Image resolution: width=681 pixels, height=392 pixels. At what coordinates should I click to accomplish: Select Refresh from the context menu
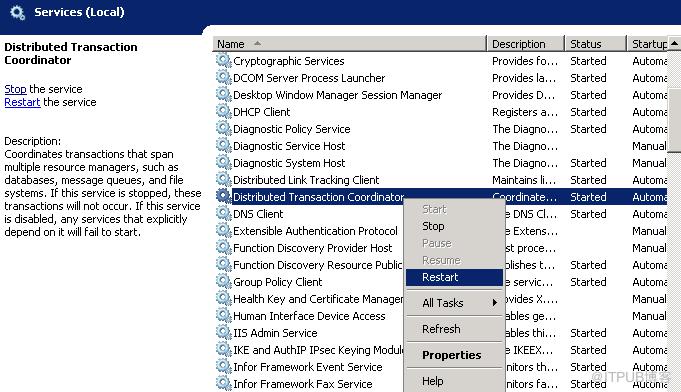[454, 329]
